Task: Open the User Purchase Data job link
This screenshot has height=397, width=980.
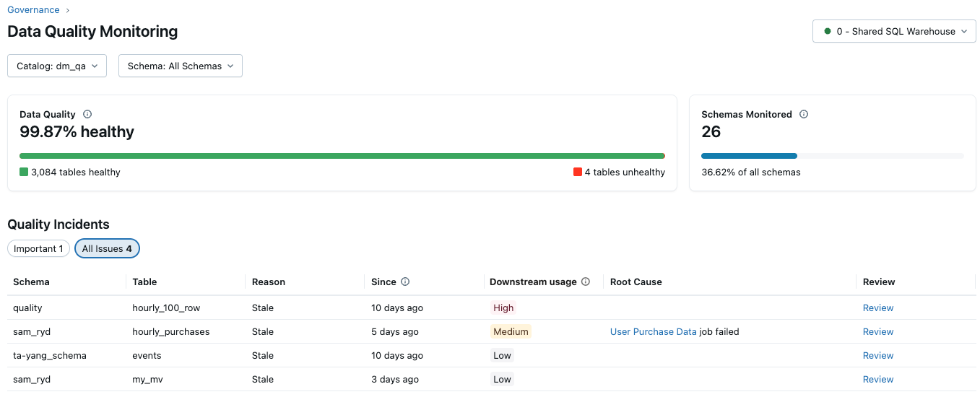Action: [x=653, y=331]
